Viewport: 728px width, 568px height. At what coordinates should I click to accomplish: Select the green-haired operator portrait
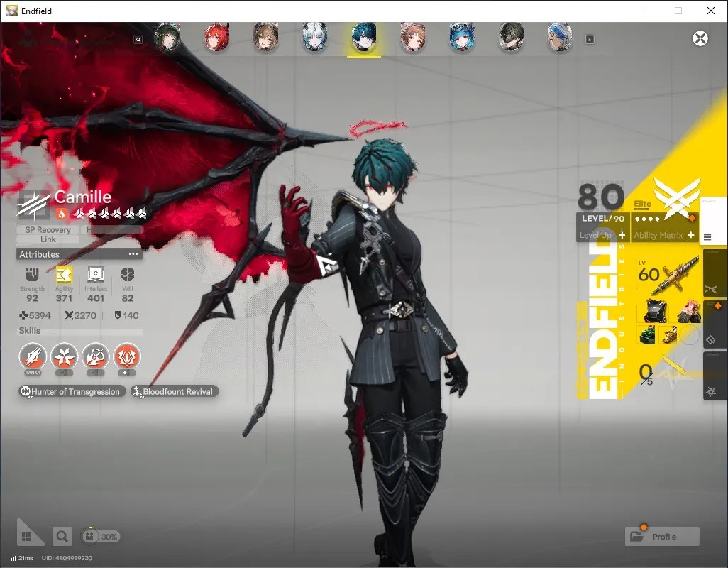point(167,37)
